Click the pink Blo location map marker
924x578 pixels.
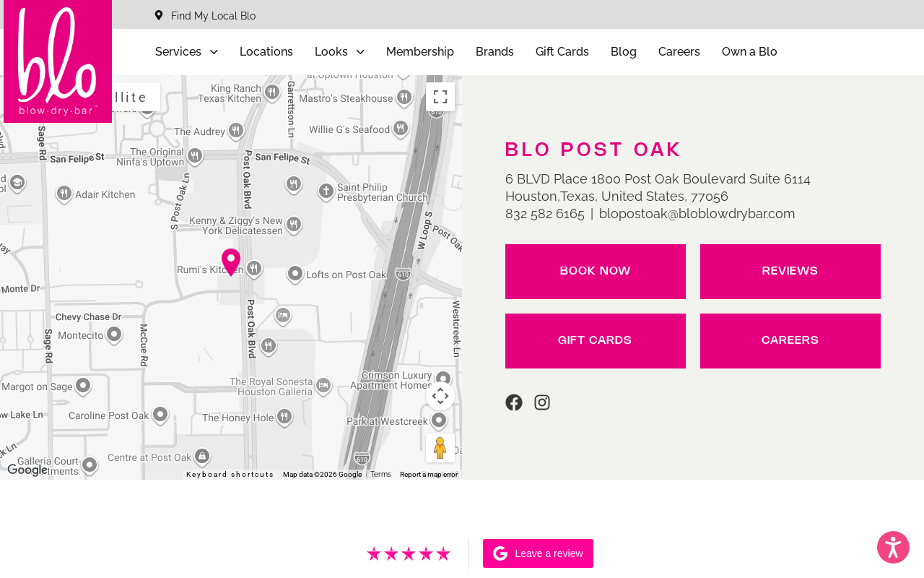pos(231,262)
